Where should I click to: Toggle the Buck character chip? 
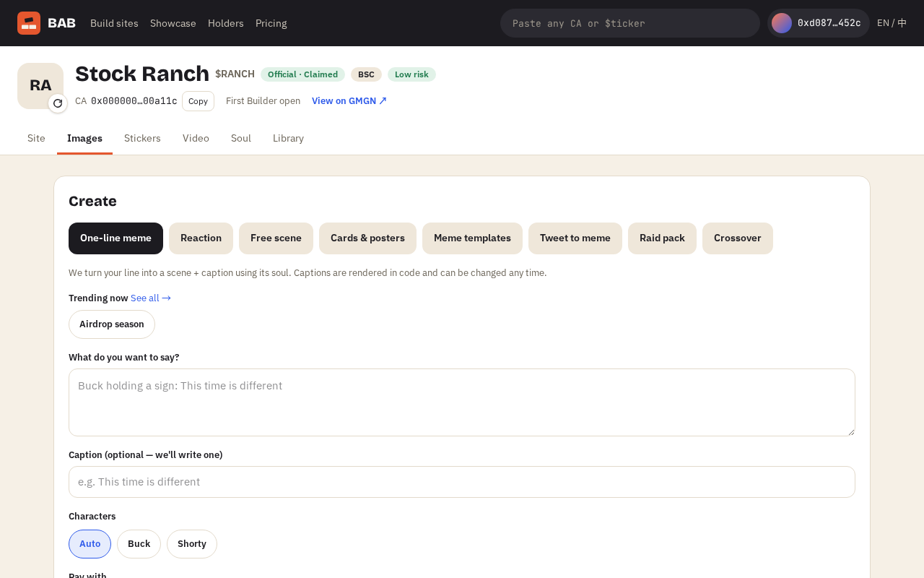(x=139, y=544)
